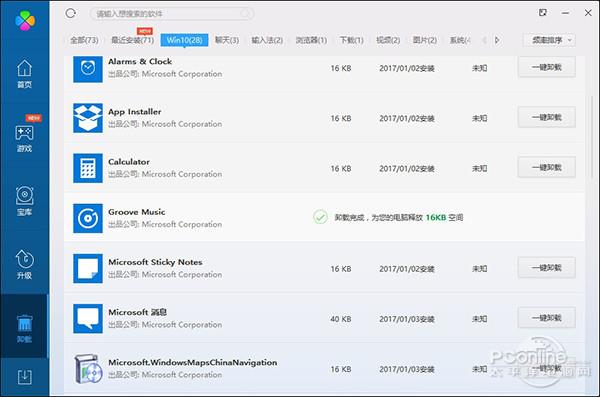Select the 浏览器(1) tab
Image resolution: width=600 pixels, height=397 pixels.
click(x=311, y=40)
